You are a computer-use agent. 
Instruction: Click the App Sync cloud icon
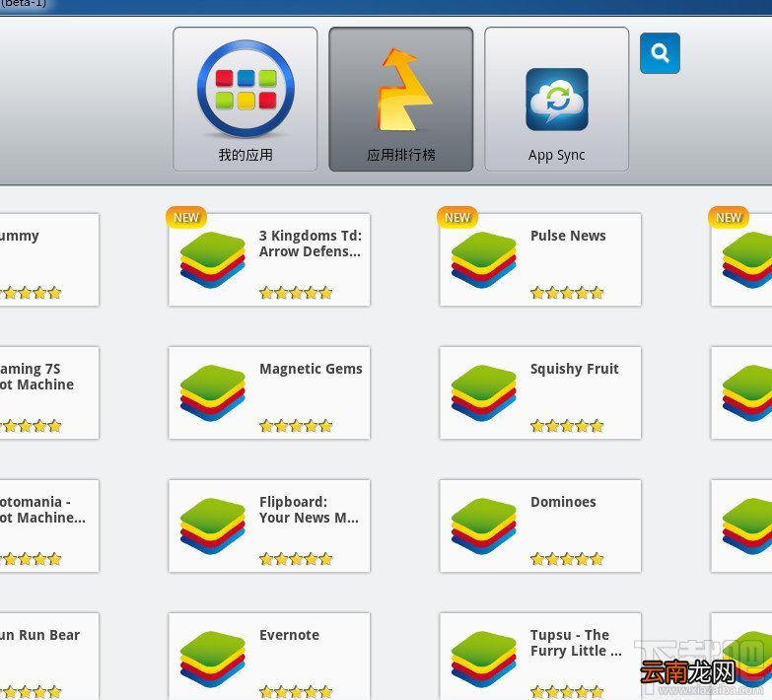557,100
